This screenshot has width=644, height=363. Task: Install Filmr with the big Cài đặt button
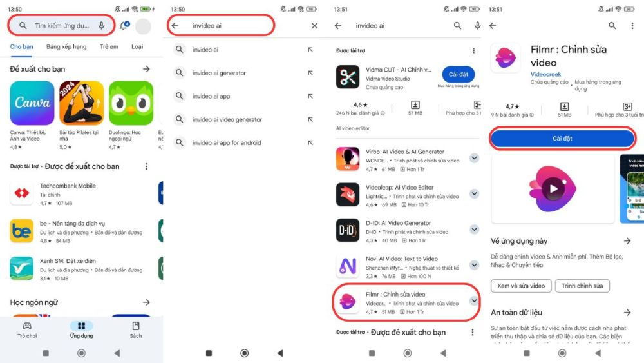point(562,139)
